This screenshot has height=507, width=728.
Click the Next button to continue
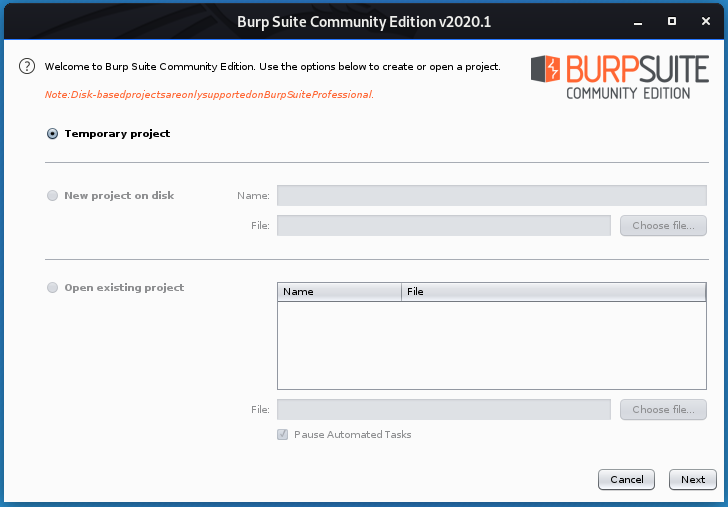click(693, 480)
